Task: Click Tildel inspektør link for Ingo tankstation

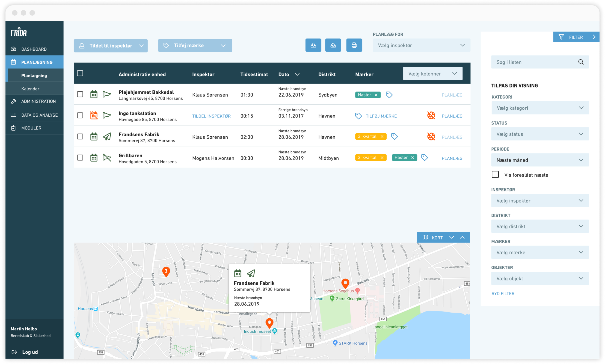Action: [x=211, y=116]
